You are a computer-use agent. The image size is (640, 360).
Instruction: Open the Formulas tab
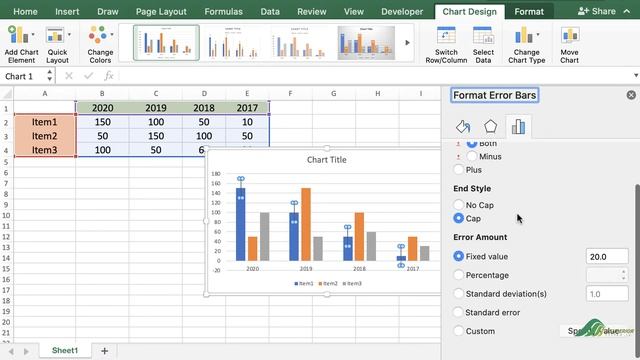tap(224, 12)
